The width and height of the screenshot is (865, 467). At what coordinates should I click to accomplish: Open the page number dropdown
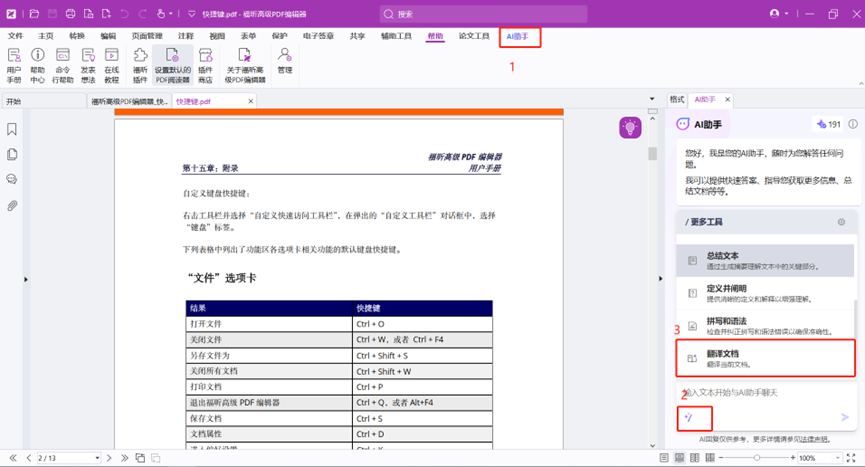point(97,458)
